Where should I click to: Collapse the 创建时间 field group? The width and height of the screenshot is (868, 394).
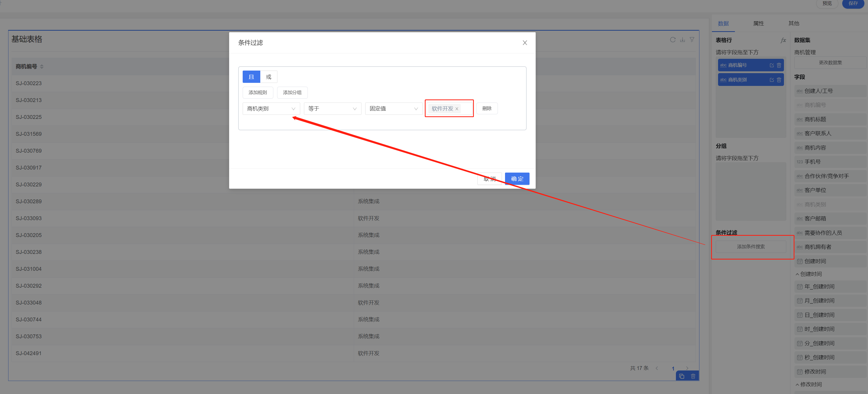tap(797, 274)
